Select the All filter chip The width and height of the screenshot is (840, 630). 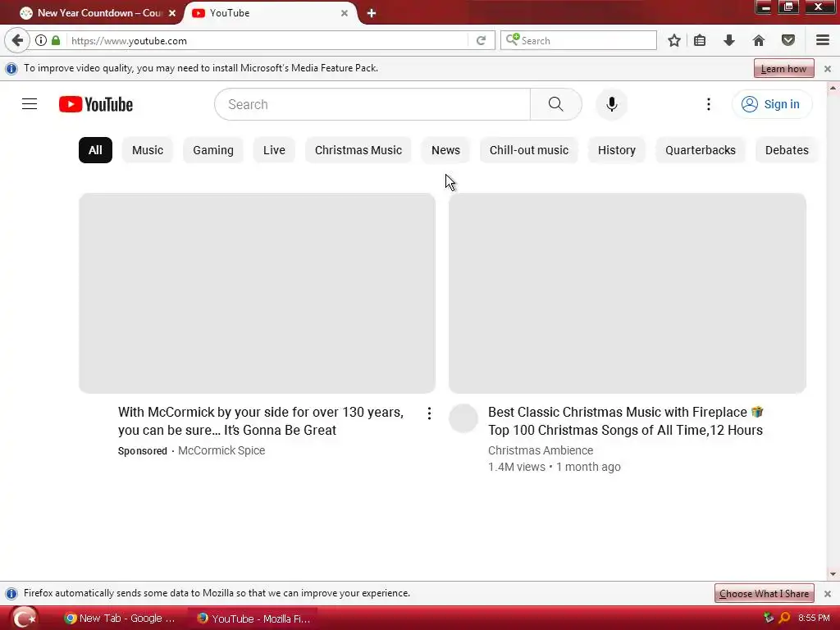(95, 150)
